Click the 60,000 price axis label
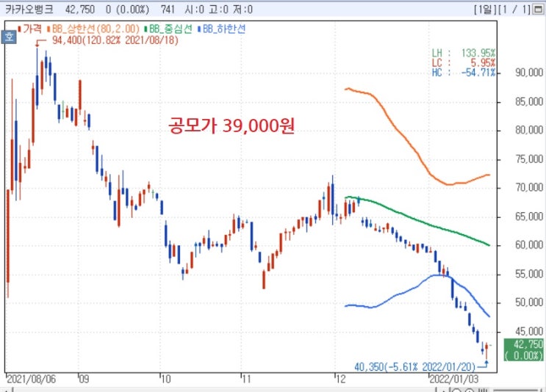 (529, 245)
